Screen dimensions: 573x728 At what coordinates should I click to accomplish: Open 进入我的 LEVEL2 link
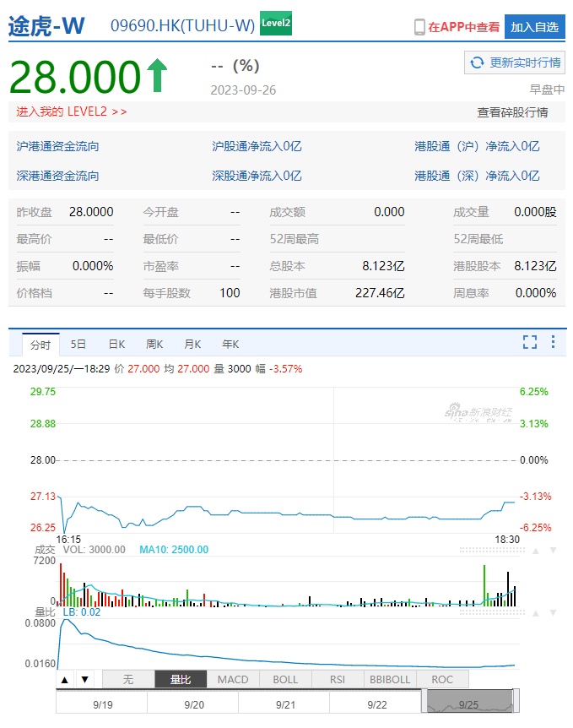72,111
